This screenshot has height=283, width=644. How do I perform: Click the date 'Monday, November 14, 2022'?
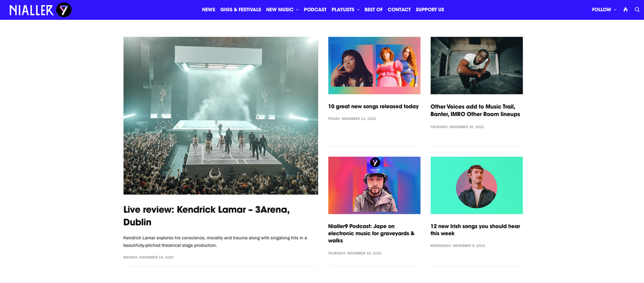pyautogui.click(x=149, y=257)
